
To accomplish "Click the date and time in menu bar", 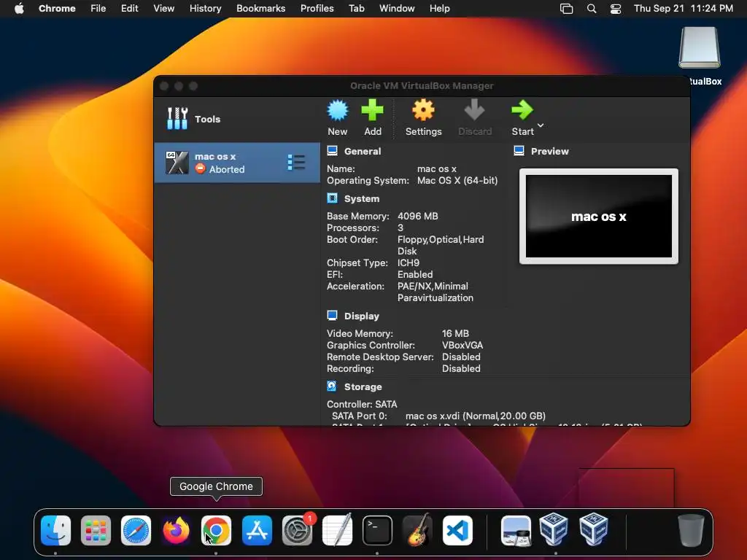I will pos(683,9).
